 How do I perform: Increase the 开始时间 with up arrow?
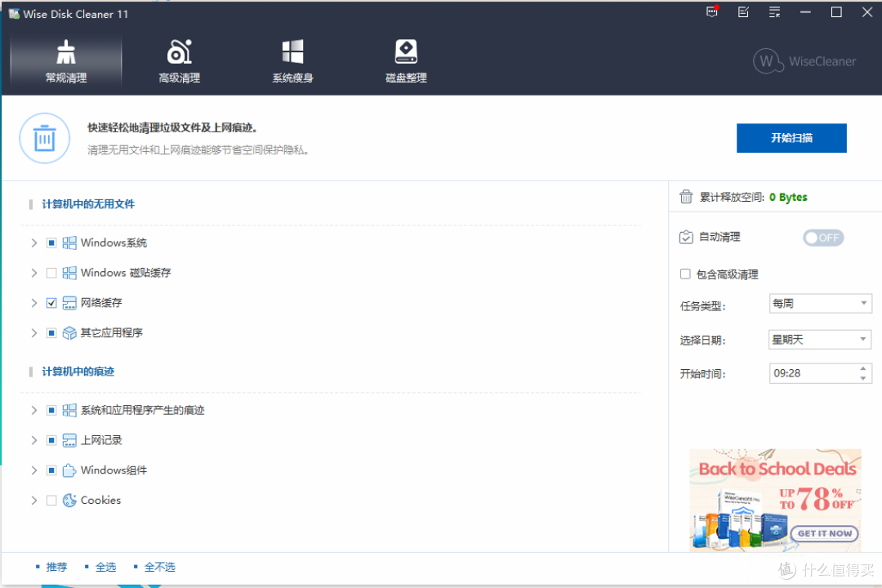(x=863, y=368)
